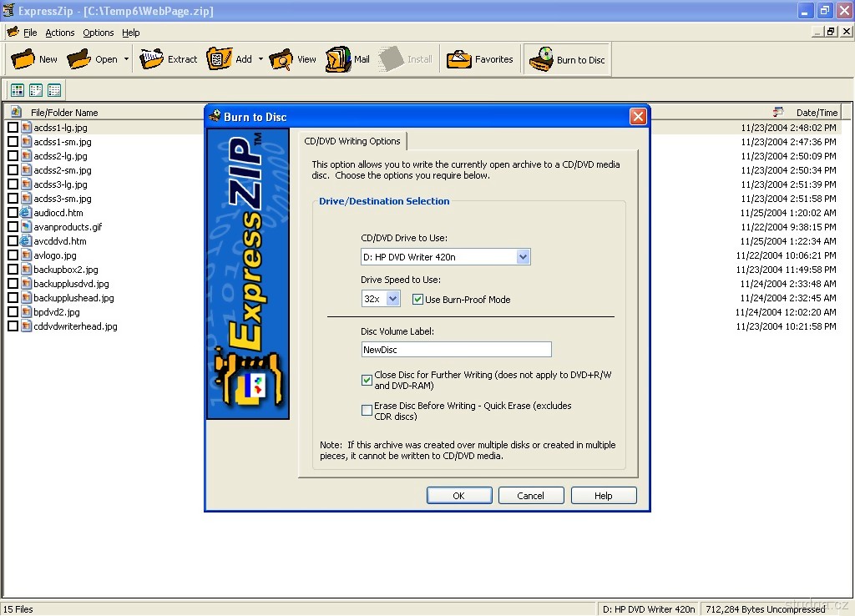Click the avlogo.jpg file icon
The height and width of the screenshot is (616, 855).
[26, 255]
